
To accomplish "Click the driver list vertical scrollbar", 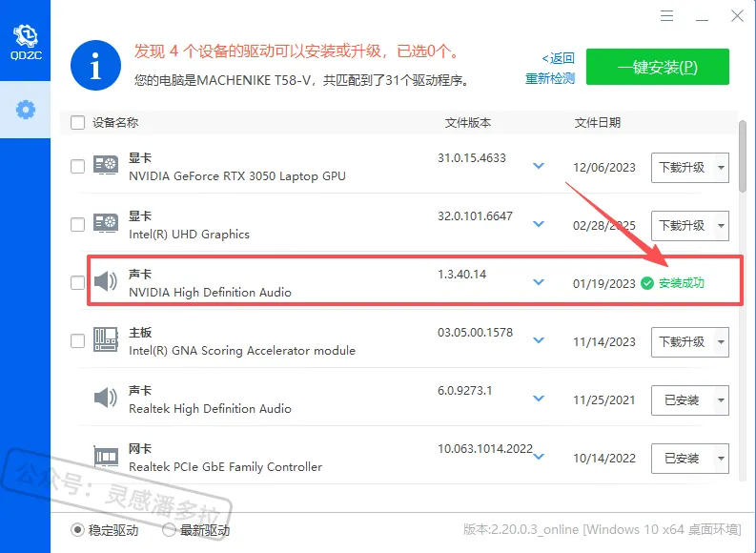I will [743, 156].
